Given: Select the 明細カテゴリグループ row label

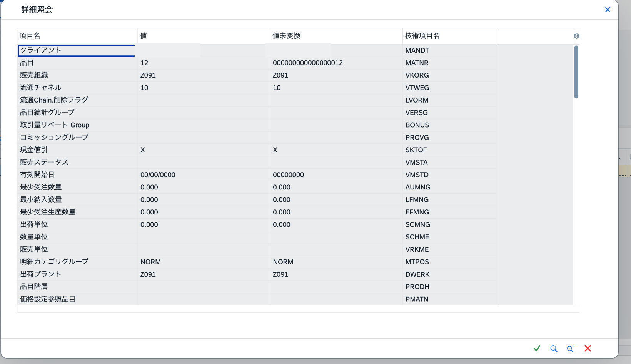Looking at the screenshot, I should tap(54, 262).
